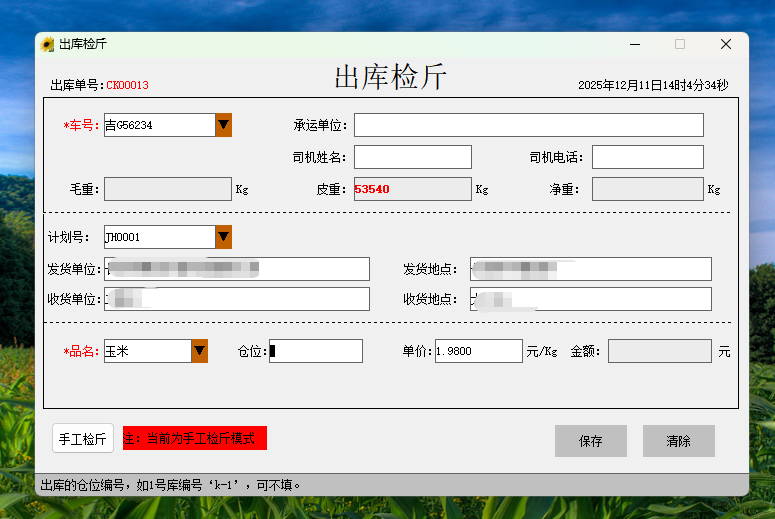Screen dimensions: 775x519
Task: Click the red 当前为手工检斤模式 notice
Action: pyautogui.click(x=195, y=438)
